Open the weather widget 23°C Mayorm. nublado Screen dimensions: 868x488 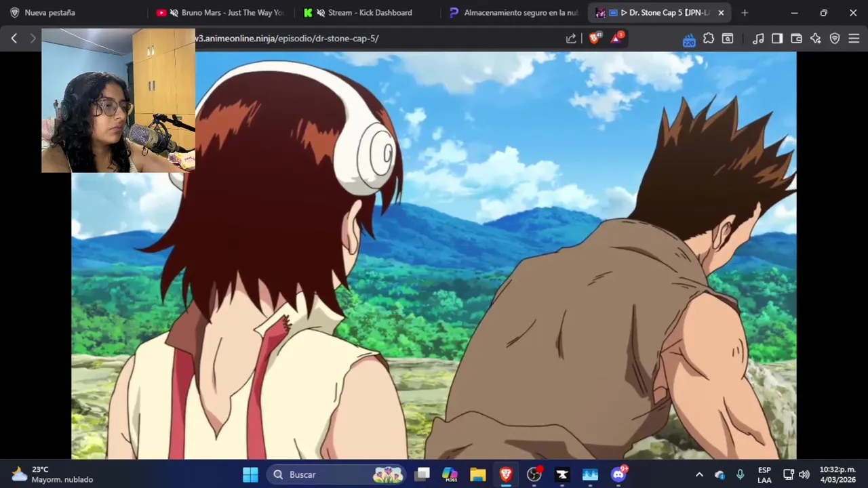52,474
